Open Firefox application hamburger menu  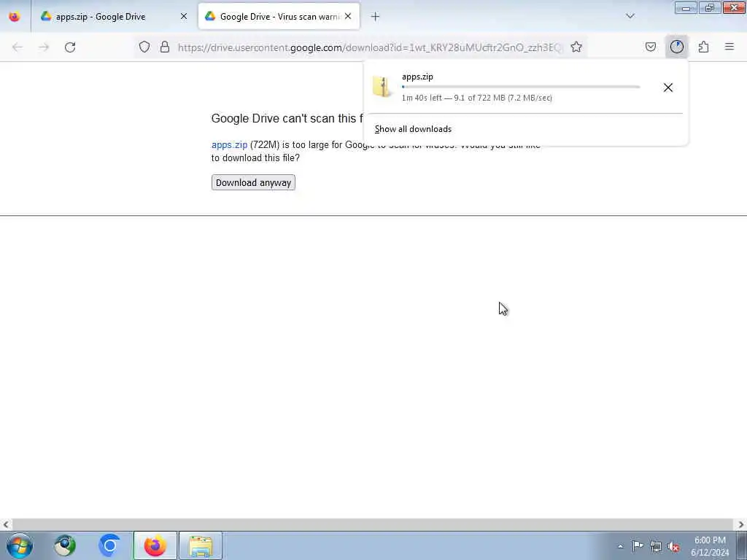pyautogui.click(x=729, y=47)
